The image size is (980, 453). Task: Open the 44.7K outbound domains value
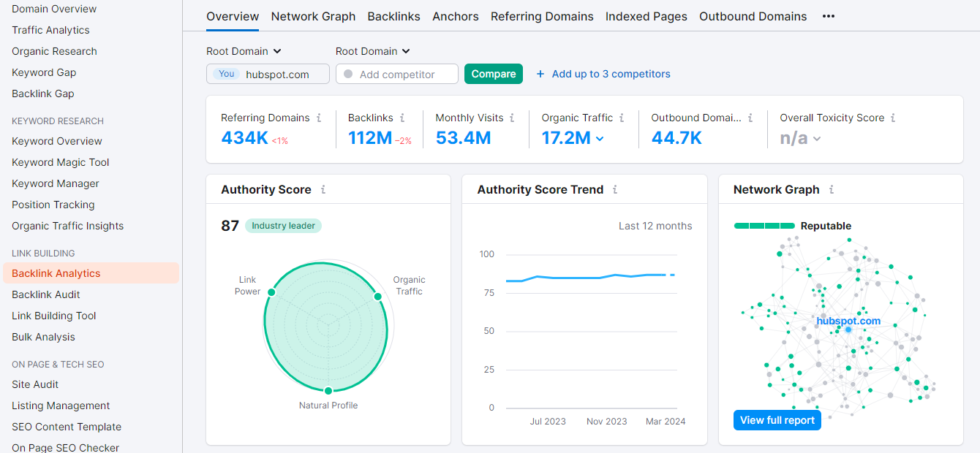coord(676,137)
